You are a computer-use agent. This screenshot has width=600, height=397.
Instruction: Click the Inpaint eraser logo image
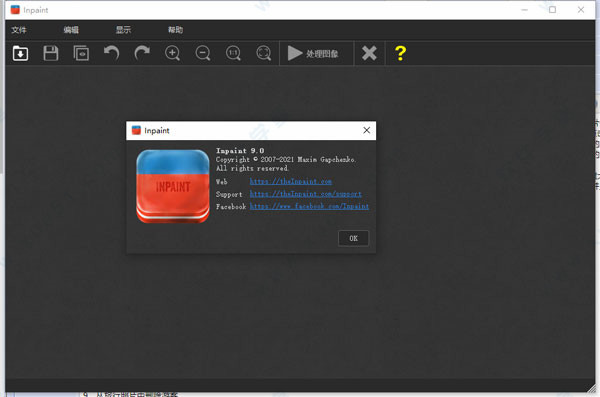point(173,186)
